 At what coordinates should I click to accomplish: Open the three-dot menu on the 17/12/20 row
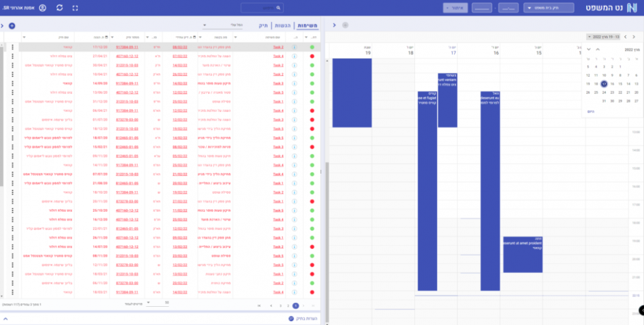[x=13, y=47]
